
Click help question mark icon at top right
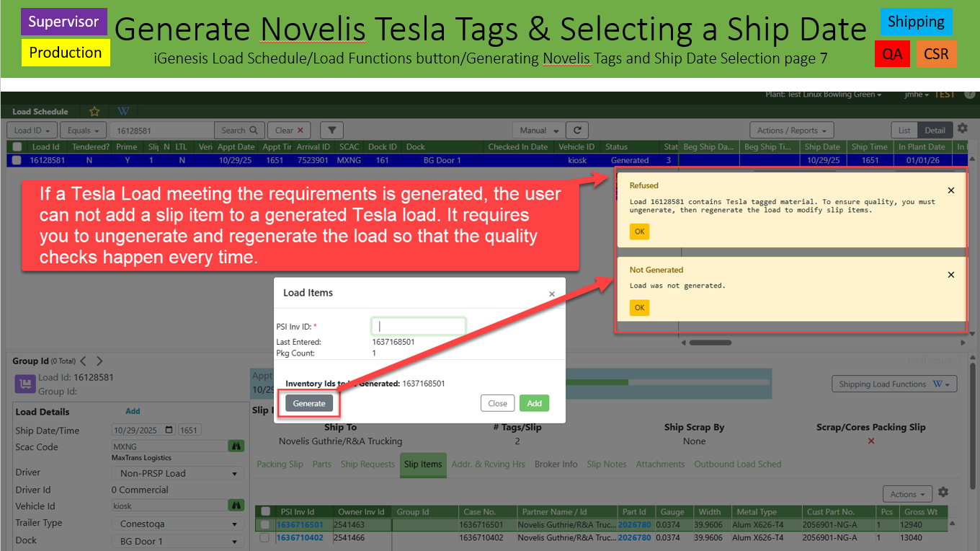click(x=970, y=94)
